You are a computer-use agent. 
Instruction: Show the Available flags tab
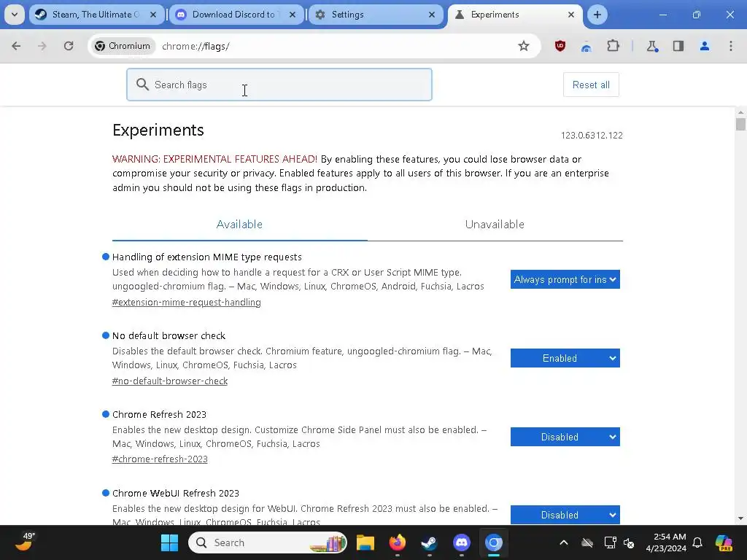239,225
